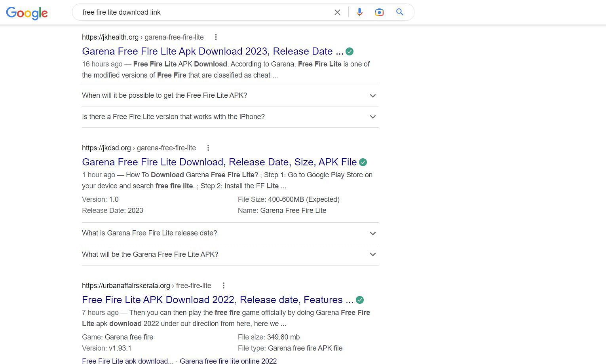Image resolution: width=606 pixels, height=364 pixels.
Task: Click '1 hour ago' snippet of jkdsd result
Action: point(99,175)
